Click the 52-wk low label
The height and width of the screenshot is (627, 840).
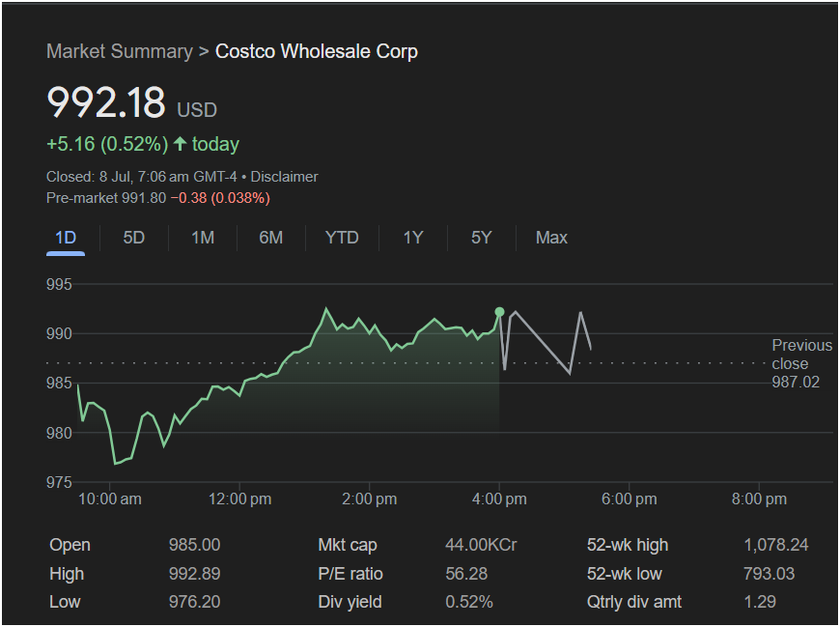[x=624, y=574]
